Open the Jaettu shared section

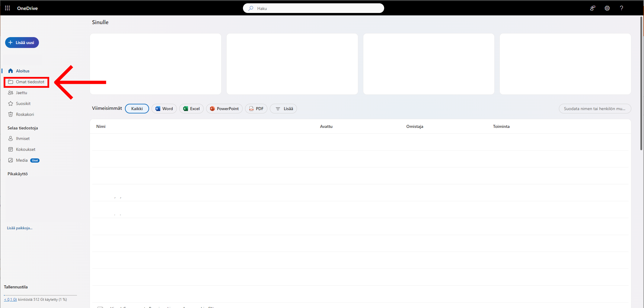pos(21,93)
